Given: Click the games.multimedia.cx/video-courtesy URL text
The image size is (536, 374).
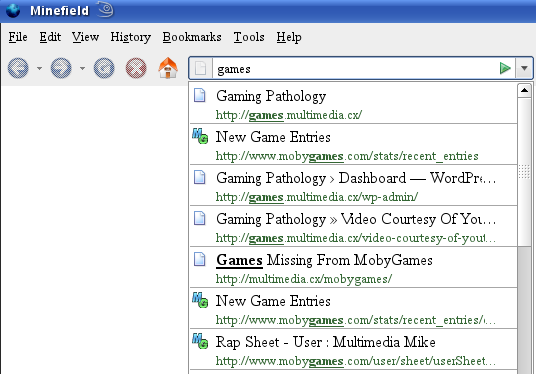Looking at the screenshot, I should click(x=356, y=238).
